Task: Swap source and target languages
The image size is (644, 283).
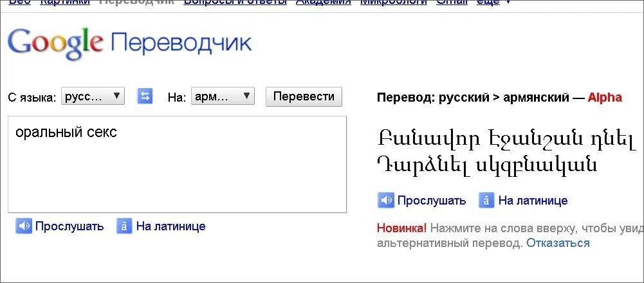Action: tap(145, 96)
